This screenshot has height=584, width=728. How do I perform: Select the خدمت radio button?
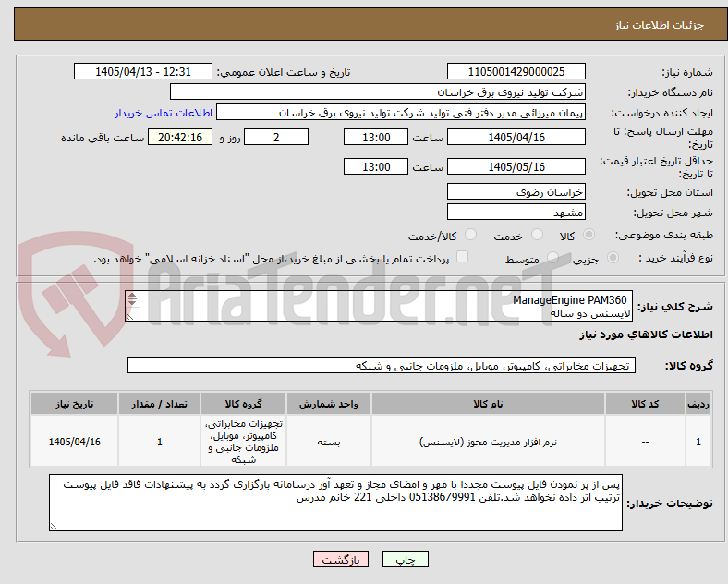tap(537, 235)
